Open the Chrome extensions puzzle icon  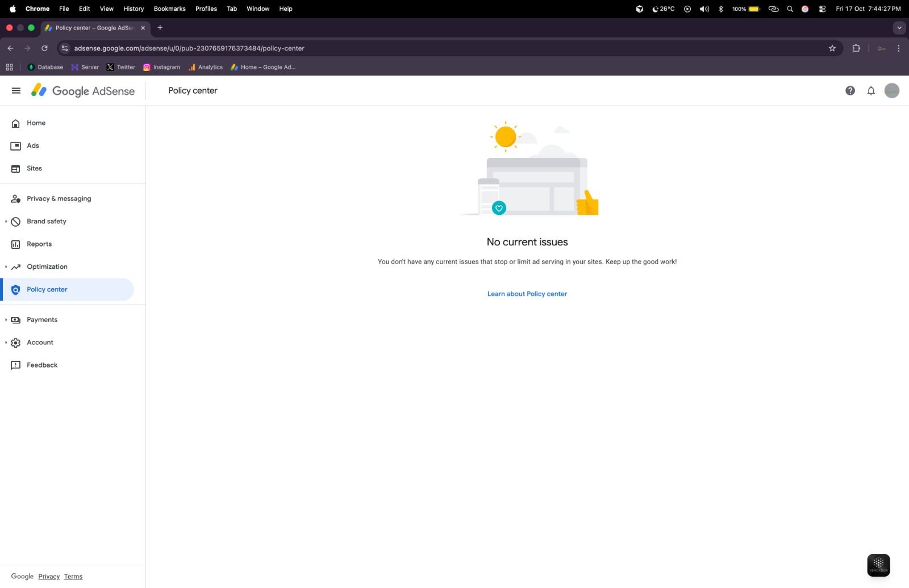(856, 48)
